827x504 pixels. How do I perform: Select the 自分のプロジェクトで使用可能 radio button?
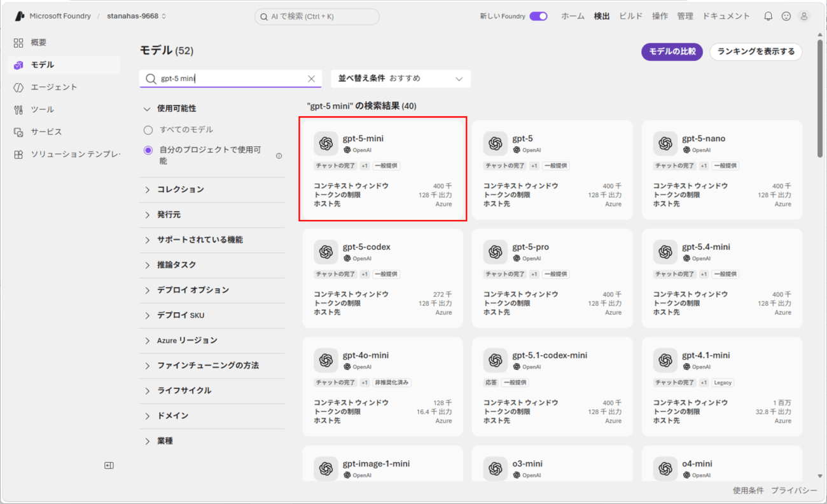(x=148, y=150)
